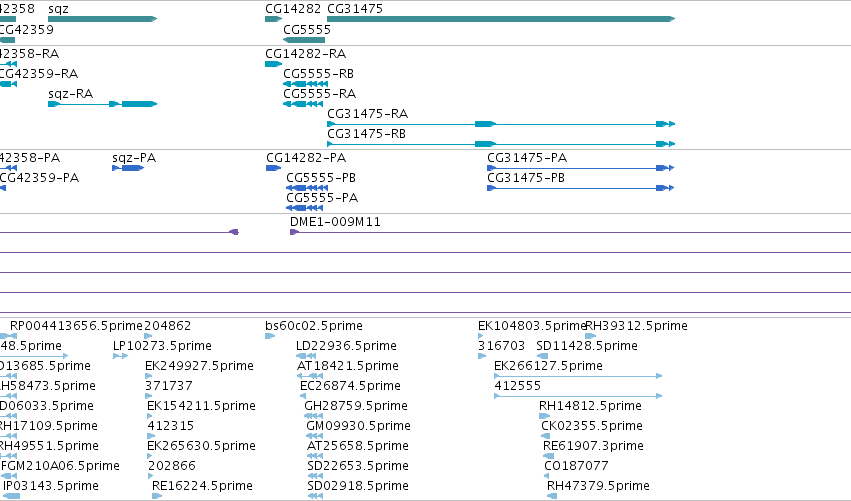Select EST SD11428.5prime
Image resolution: width=851 pixels, height=501 pixels.
587,346
